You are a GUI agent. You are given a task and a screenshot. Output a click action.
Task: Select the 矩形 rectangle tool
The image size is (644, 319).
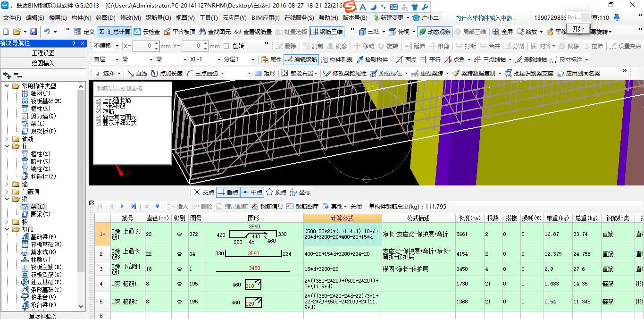click(265, 73)
